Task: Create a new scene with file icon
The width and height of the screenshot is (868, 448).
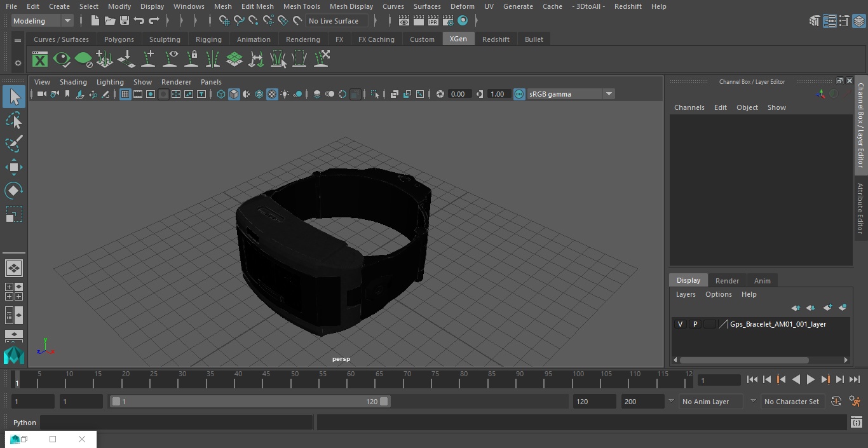Action: [95, 21]
